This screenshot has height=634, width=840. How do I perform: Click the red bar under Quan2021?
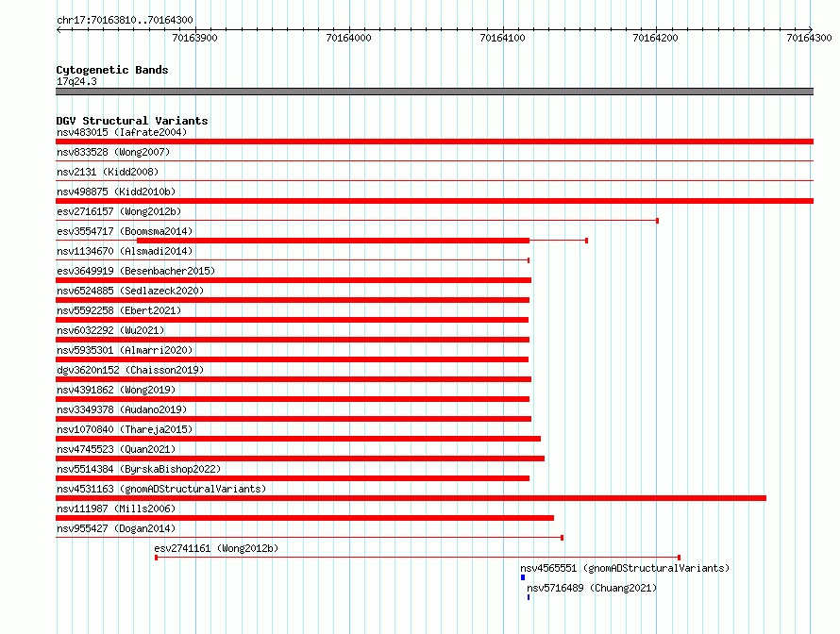[x=300, y=459]
